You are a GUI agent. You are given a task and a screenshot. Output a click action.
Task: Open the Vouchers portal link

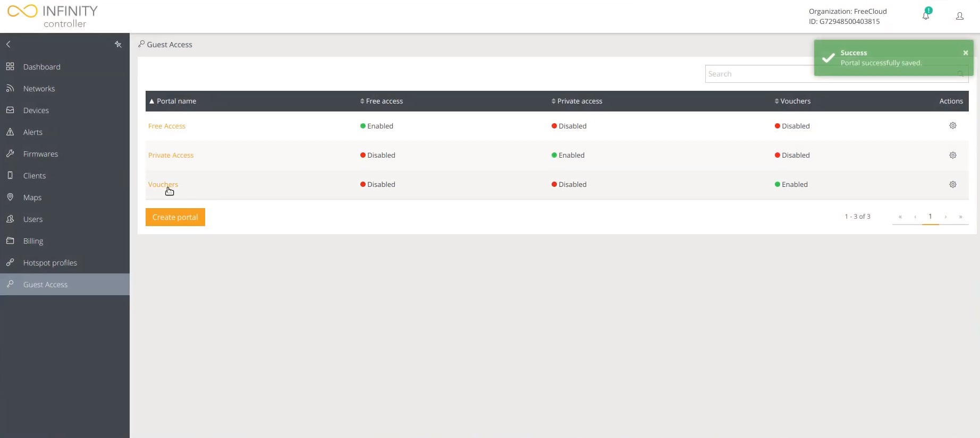(163, 184)
